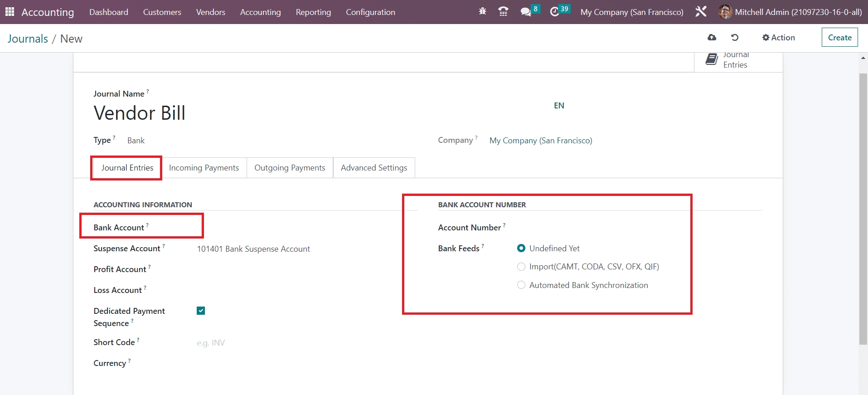This screenshot has width=868, height=395.
Task: Click the wrench and screwdriver tools icon
Action: tap(701, 12)
